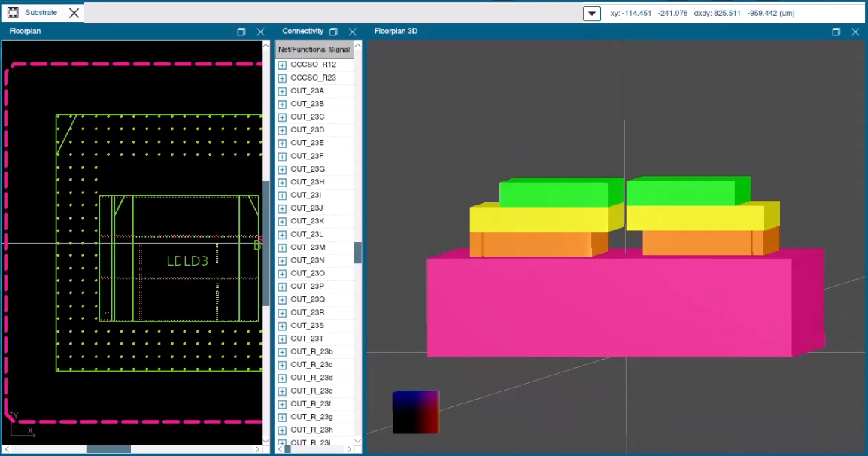This screenshot has height=456, width=868.
Task: Click the Floorplan panel undock icon
Action: click(241, 32)
